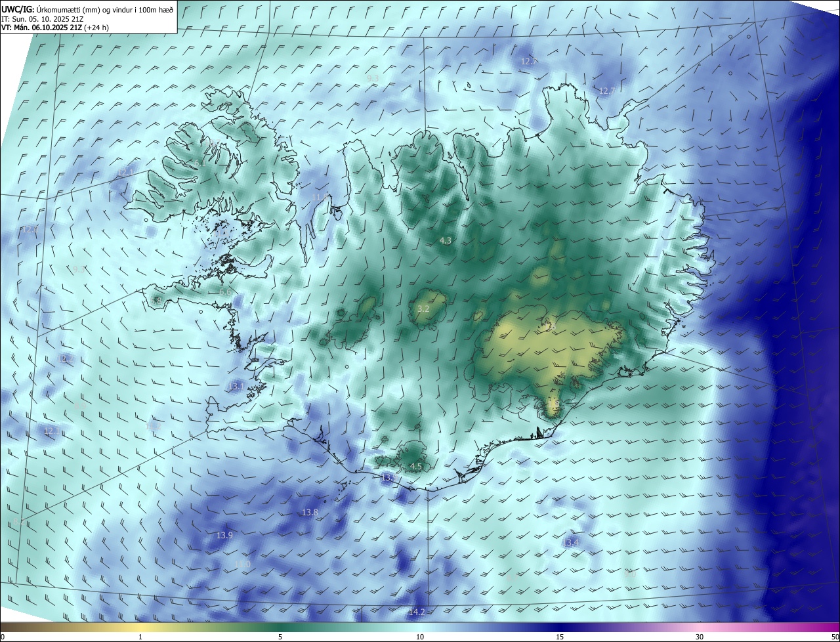Viewport: 840px width, 642px height.
Task: Click the 13.4 value label southeast of Iceland
Action: pyautogui.click(x=570, y=542)
